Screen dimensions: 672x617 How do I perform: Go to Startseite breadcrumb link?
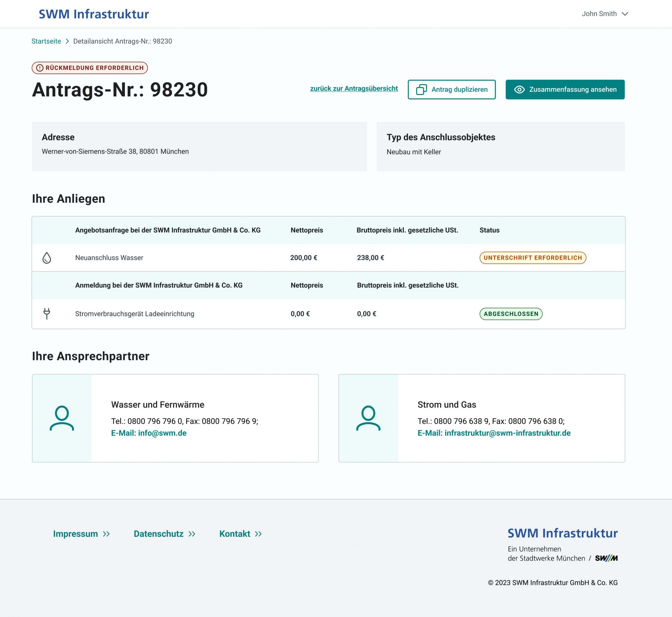tap(46, 41)
